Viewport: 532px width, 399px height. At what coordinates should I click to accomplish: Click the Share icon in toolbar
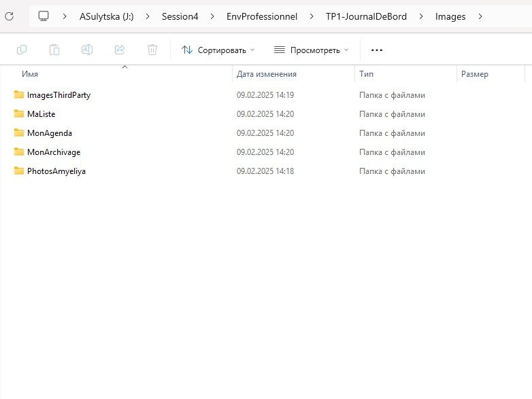(x=120, y=50)
